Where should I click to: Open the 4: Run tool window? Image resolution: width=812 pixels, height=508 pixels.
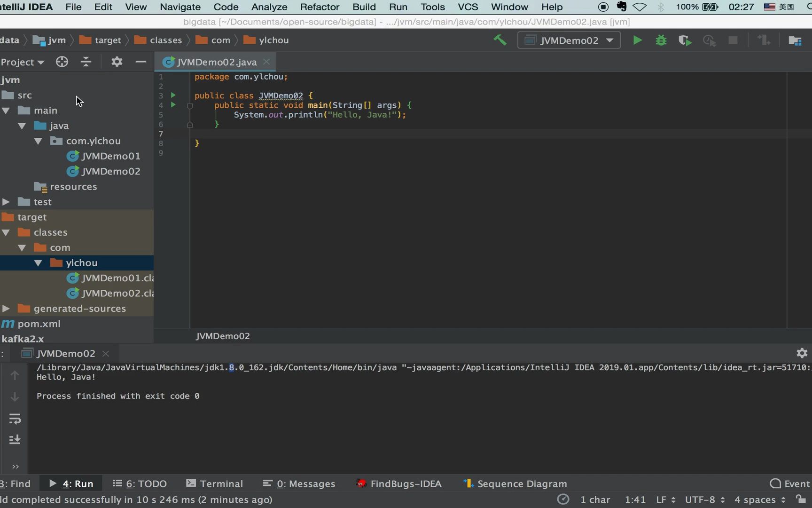(x=71, y=484)
